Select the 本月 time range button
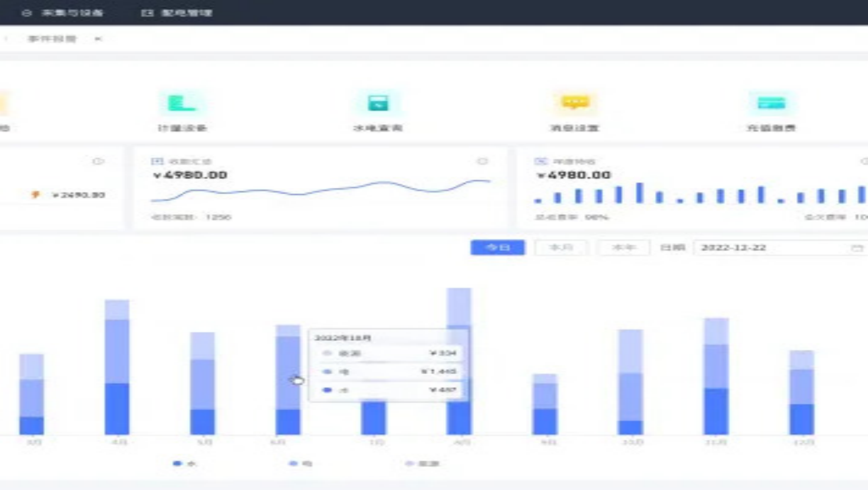This screenshot has height=490, width=868. point(561,248)
